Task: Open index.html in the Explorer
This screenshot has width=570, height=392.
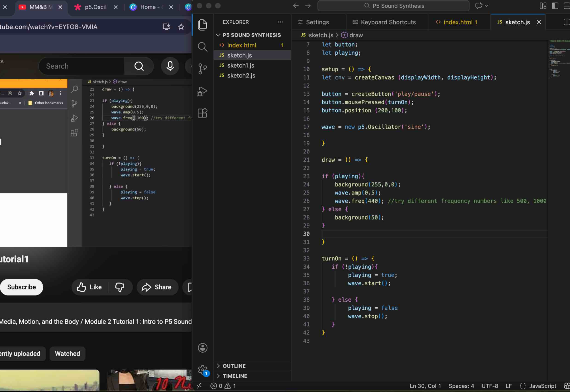Action: [x=252, y=45]
